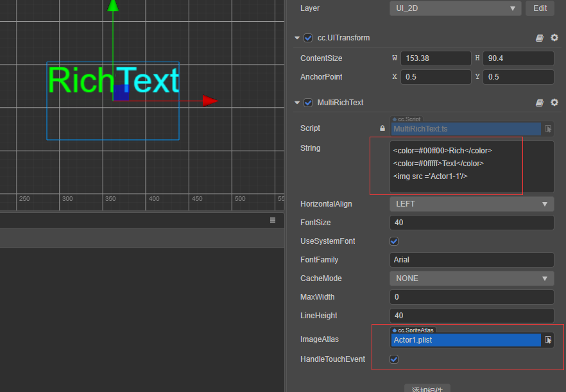This screenshot has height=392, width=566.
Task: Click the AnchorPoint property label
Action: point(322,77)
